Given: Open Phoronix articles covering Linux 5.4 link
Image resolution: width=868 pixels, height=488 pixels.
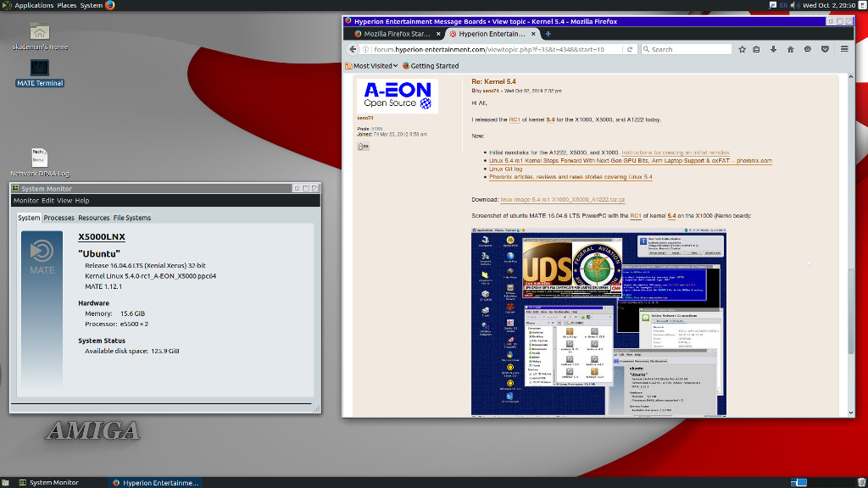Looking at the screenshot, I should click(570, 177).
